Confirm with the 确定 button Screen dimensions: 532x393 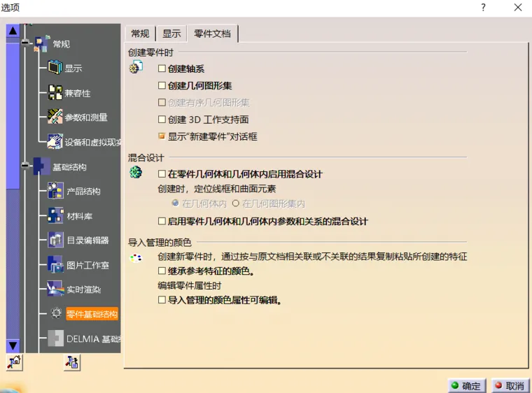coord(467,386)
